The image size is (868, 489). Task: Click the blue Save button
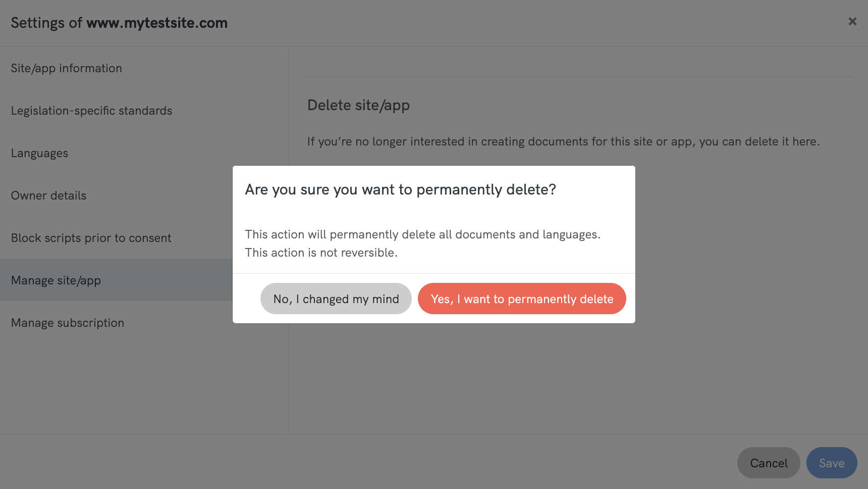[x=831, y=463]
